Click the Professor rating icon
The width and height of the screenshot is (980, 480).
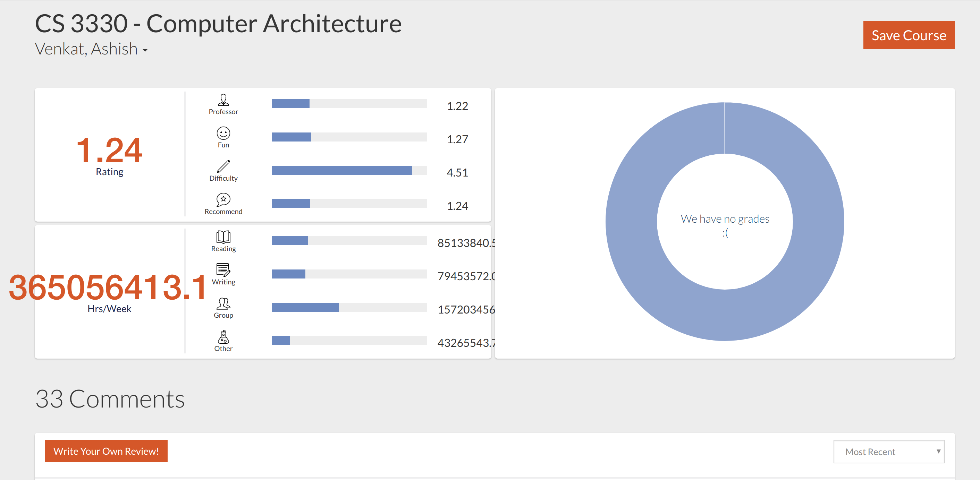[223, 100]
